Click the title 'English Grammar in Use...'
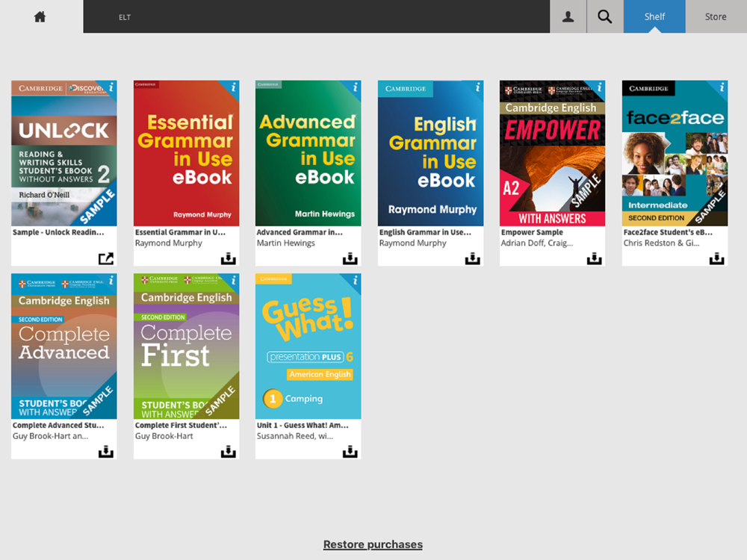The width and height of the screenshot is (747, 560). tap(425, 232)
